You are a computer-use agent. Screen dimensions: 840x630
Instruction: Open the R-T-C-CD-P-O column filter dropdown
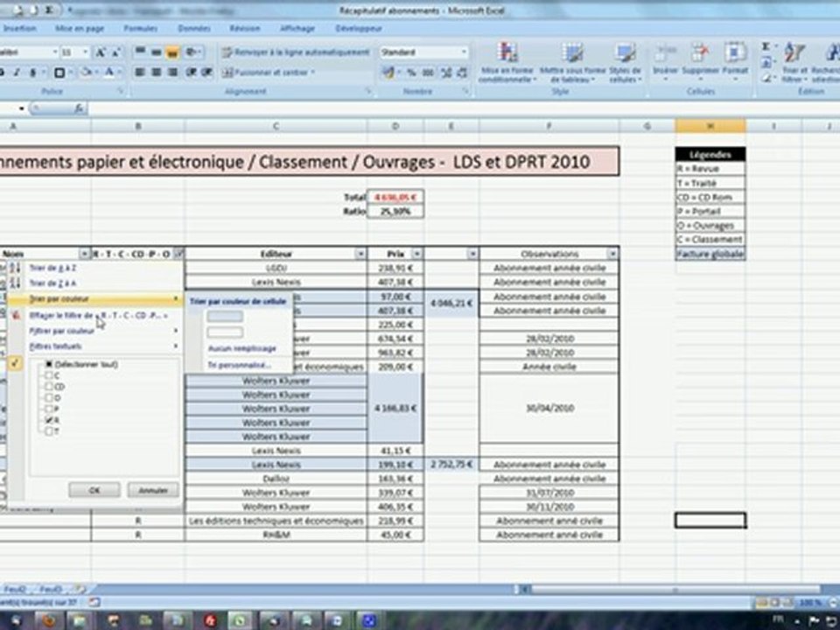pos(178,254)
